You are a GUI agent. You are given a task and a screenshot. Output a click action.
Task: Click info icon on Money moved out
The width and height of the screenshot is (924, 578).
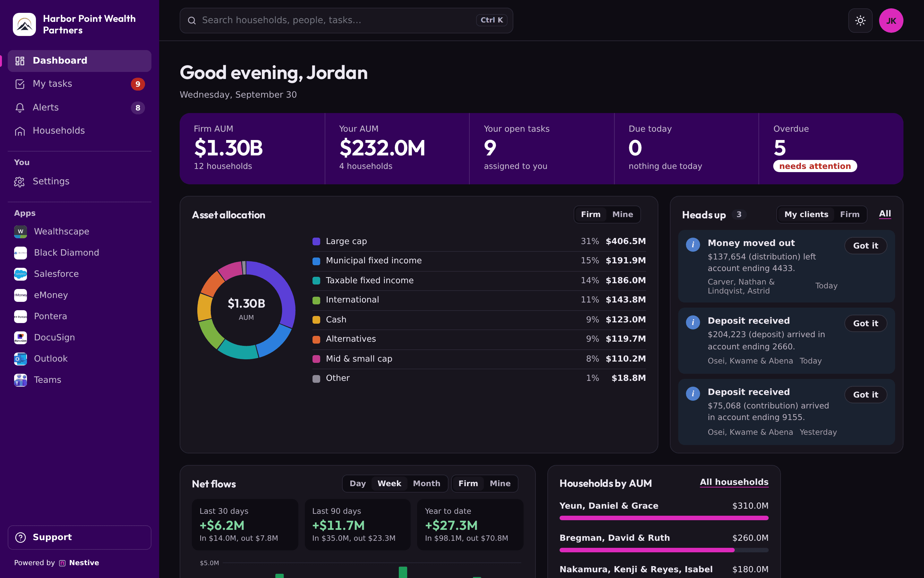[x=693, y=244]
